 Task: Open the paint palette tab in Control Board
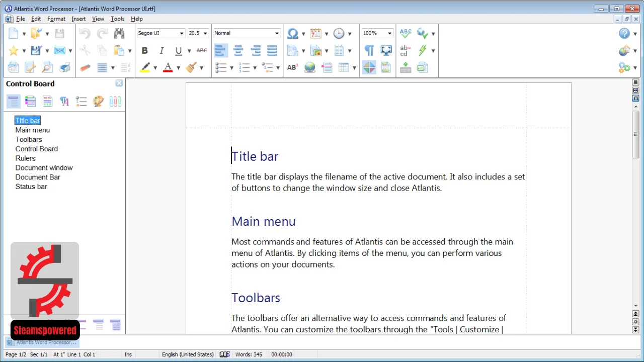tap(99, 102)
